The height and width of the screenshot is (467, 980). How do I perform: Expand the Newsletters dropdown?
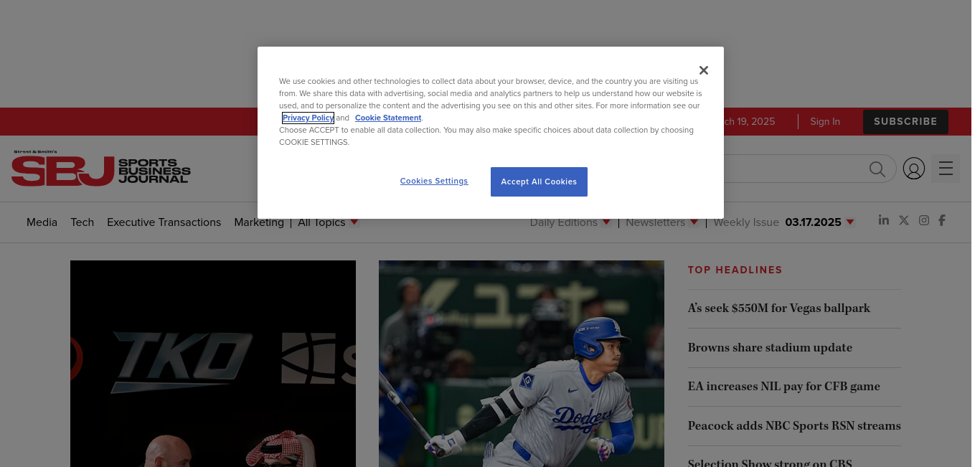(x=661, y=222)
